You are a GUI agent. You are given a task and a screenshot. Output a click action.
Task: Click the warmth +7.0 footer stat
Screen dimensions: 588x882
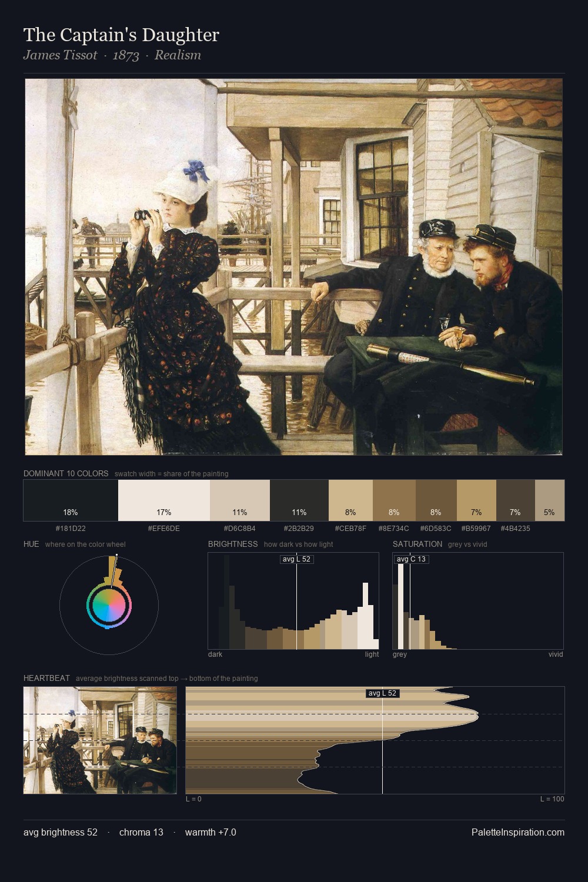[211, 833]
